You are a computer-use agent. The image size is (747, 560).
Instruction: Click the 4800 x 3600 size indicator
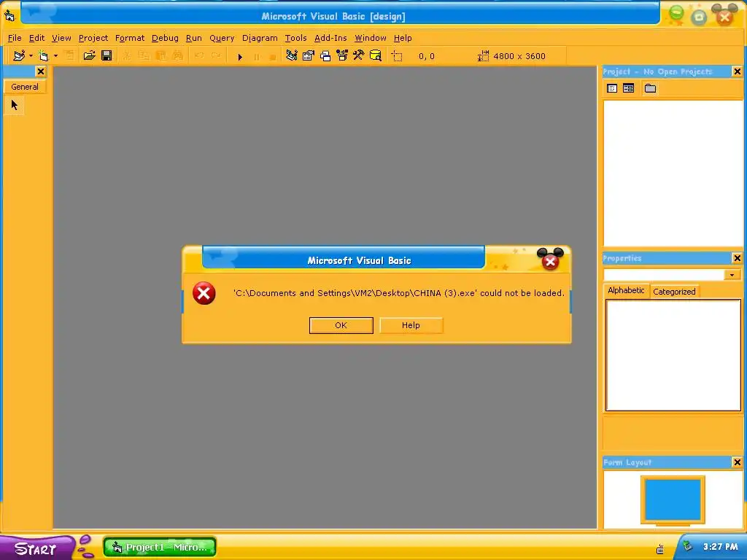[511, 56]
